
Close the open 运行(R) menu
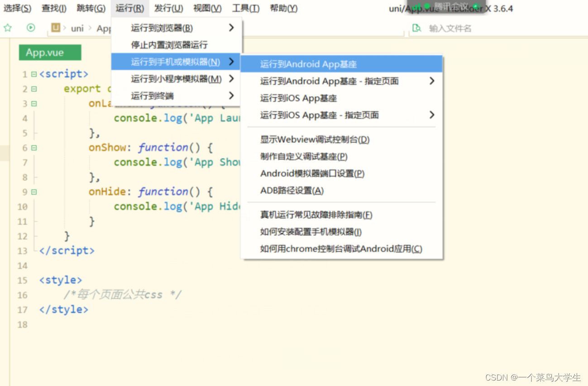[130, 8]
